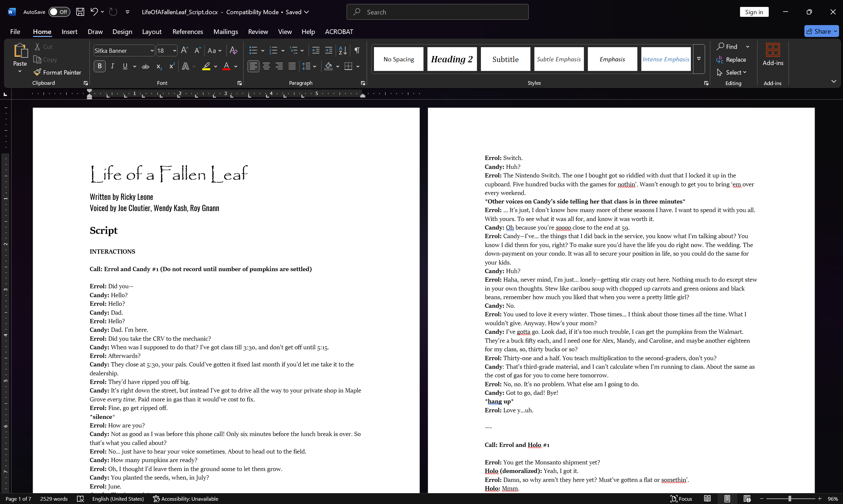
Task: Open the Sitka Banner font dropdown
Action: 152,50
